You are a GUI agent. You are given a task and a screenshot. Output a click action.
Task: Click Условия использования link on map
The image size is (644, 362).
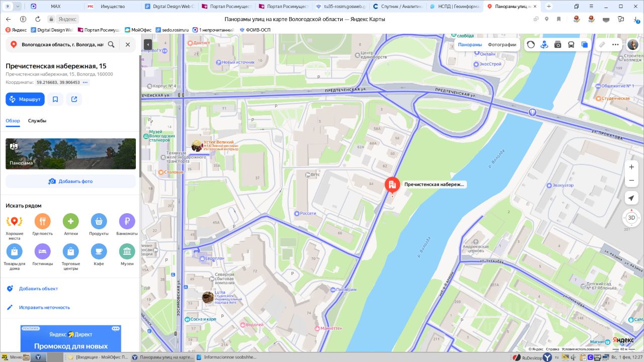tap(581, 349)
